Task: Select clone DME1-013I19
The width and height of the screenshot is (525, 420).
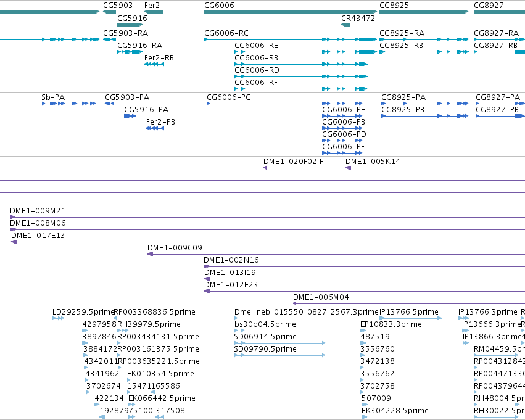Action: (229, 273)
